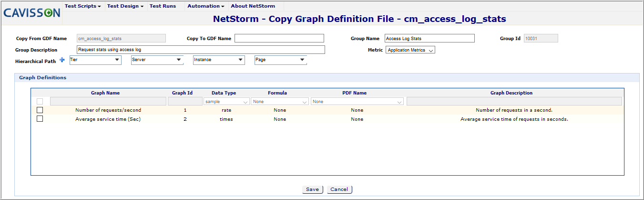Image resolution: width=644 pixels, height=200 pixels.
Task: Click the Graph Name column header
Action: 105,93
